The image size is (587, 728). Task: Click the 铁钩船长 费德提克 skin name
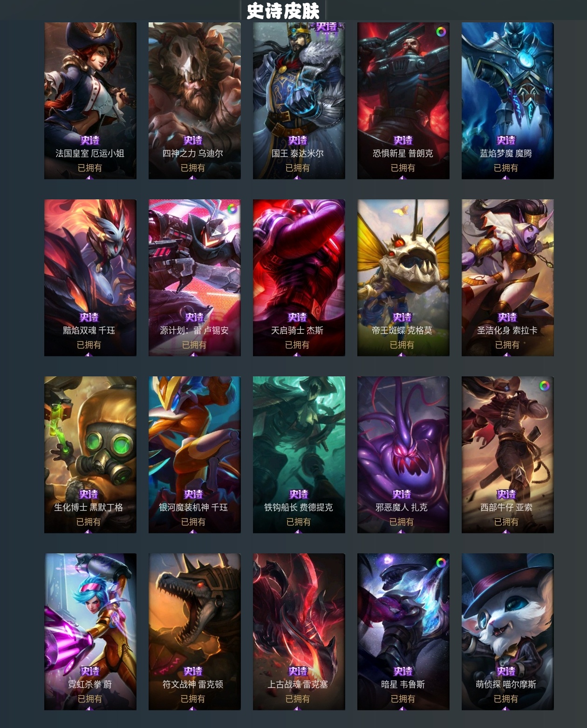(x=299, y=507)
